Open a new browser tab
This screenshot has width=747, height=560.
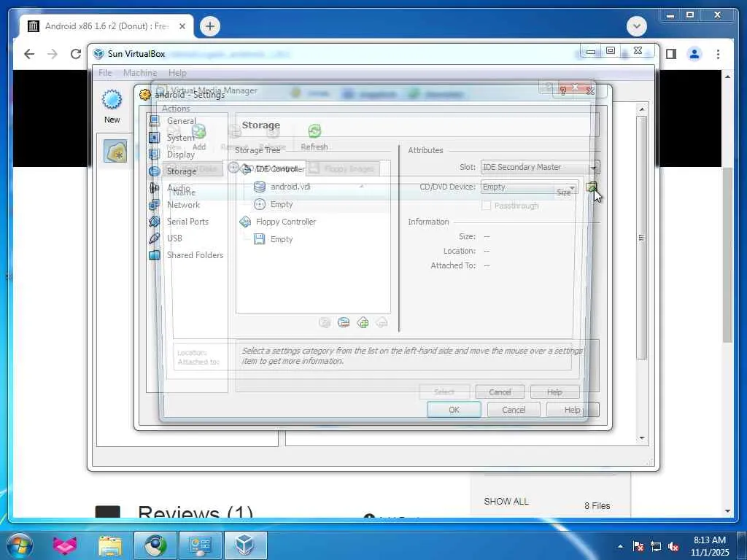[210, 26]
